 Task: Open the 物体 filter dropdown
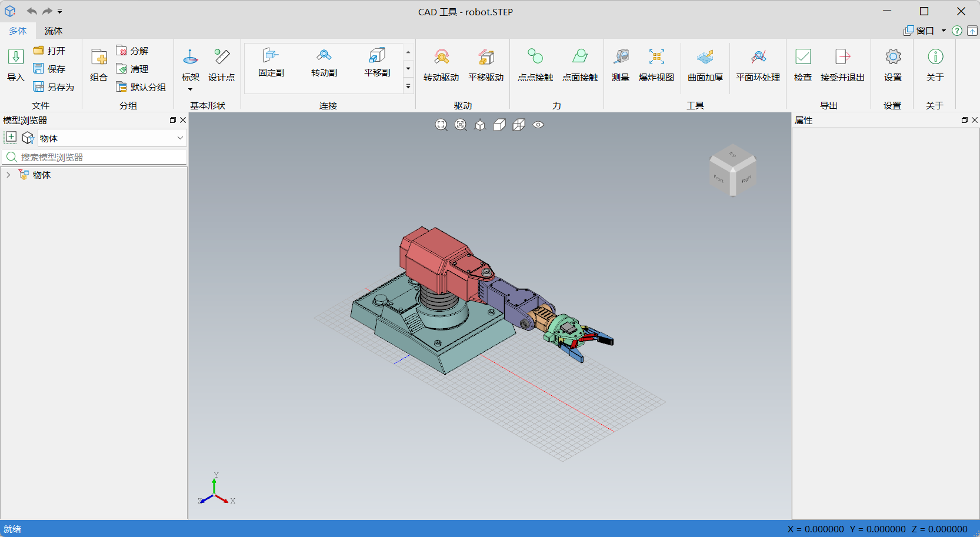180,138
